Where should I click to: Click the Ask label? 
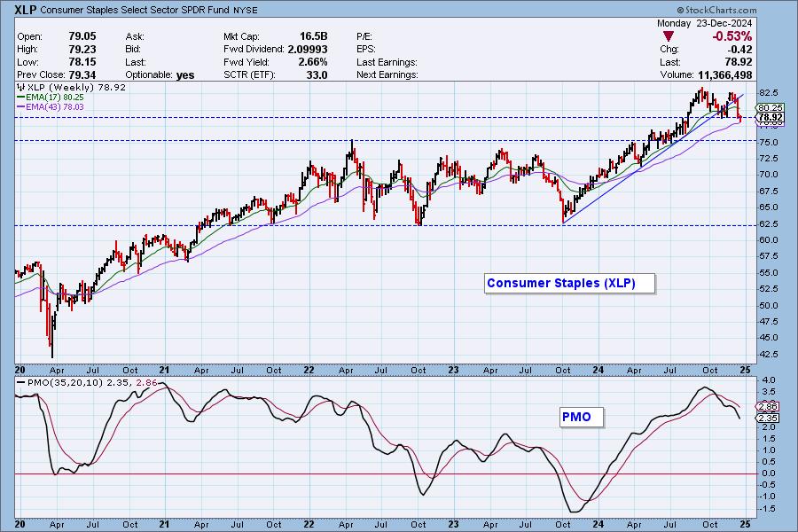pyautogui.click(x=135, y=36)
